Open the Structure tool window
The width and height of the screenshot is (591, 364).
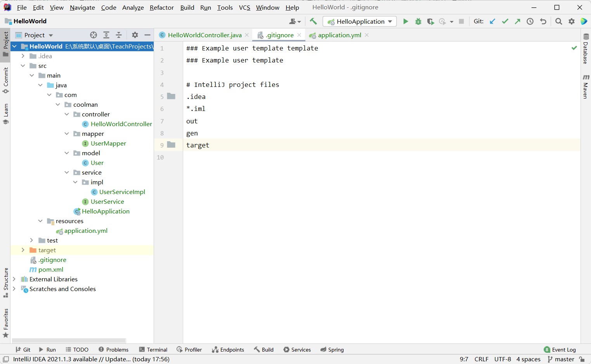[x=5, y=283]
